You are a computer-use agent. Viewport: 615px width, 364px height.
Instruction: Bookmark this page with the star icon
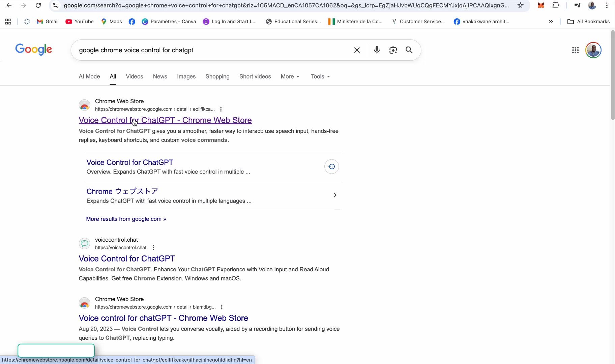(521, 5)
